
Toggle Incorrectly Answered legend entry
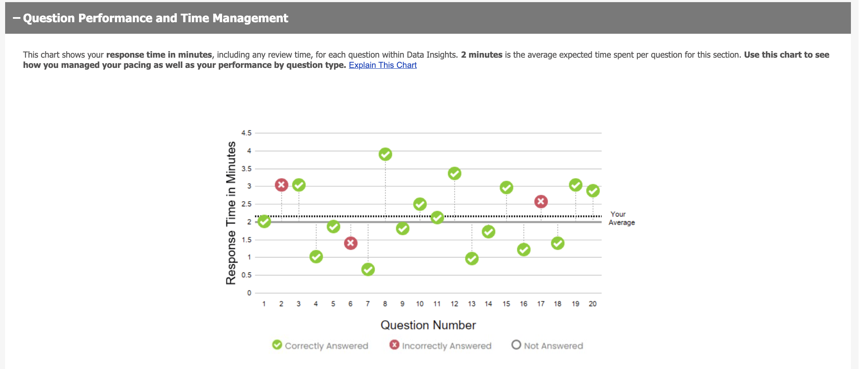(x=441, y=346)
